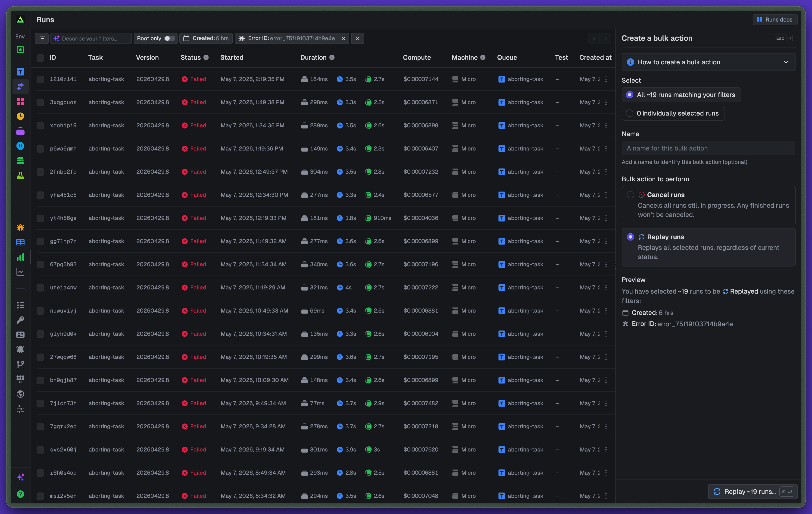Open run ID 7j1cr73h
Image resolution: width=812 pixels, height=514 pixels.
click(x=63, y=403)
